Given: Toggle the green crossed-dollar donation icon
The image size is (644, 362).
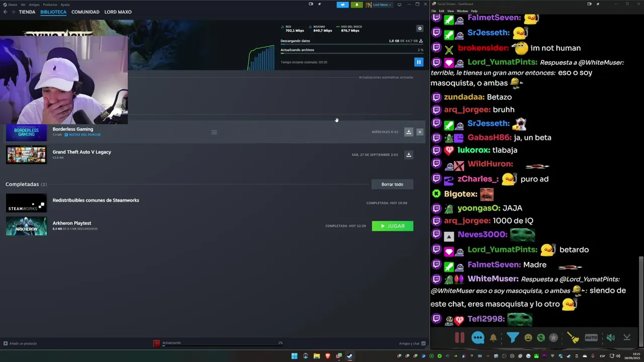Looking at the screenshot, I should (540, 338).
